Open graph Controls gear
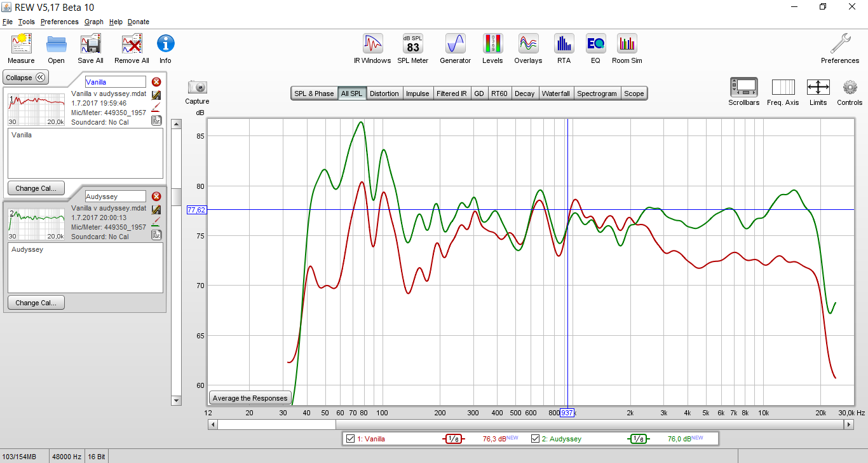The width and height of the screenshot is (868, 463). (850, 87)
